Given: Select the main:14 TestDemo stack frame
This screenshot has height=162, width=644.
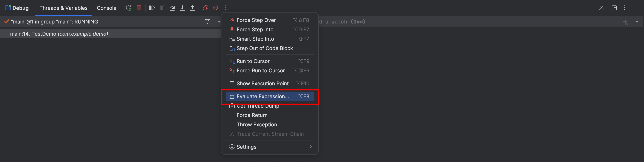Looking at the screenshot, I should (59, 34).
